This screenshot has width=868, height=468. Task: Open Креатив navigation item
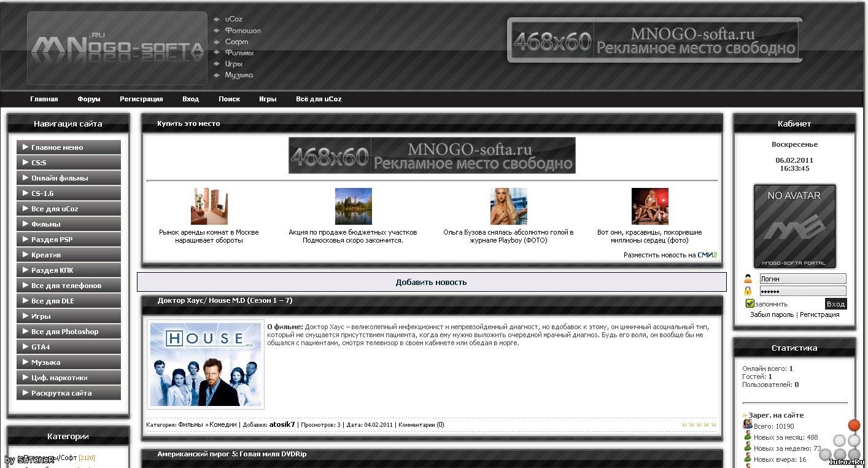69,255
